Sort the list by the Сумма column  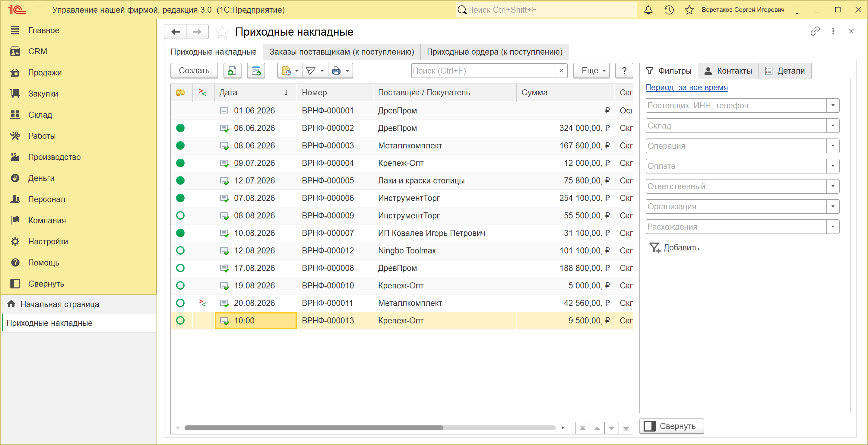pyautogui.click(x=565, y=93)
